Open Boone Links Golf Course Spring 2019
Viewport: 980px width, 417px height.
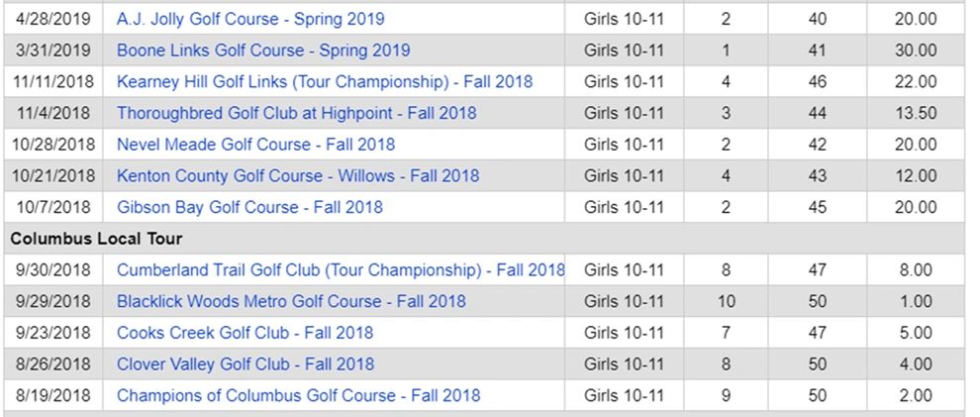(x=263, y=51)
